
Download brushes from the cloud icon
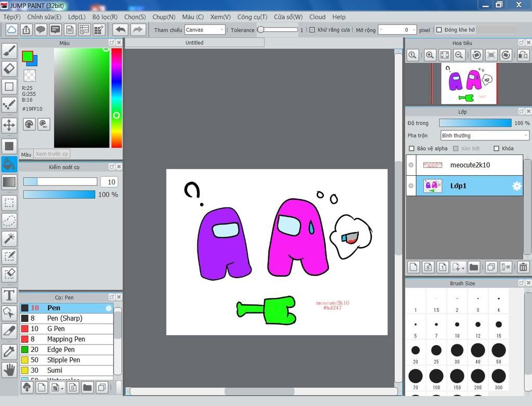click(x=27, y=387)
